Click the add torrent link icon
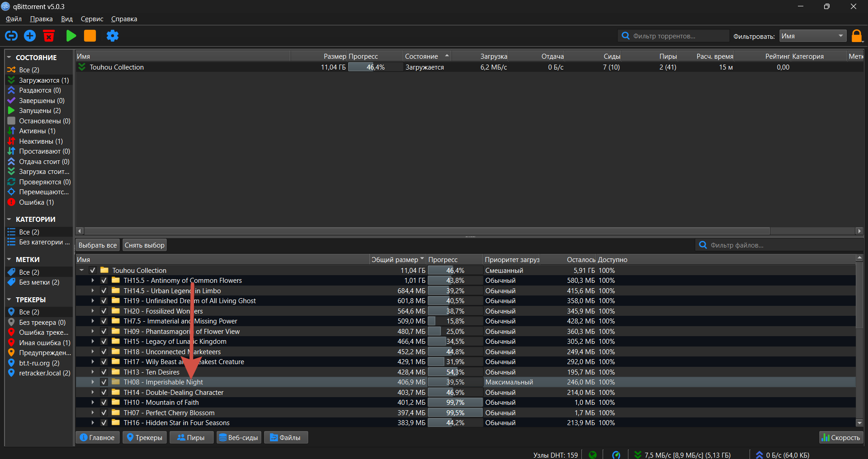The height and width of the screenshot is (459, 868). (x=11, y=36)
